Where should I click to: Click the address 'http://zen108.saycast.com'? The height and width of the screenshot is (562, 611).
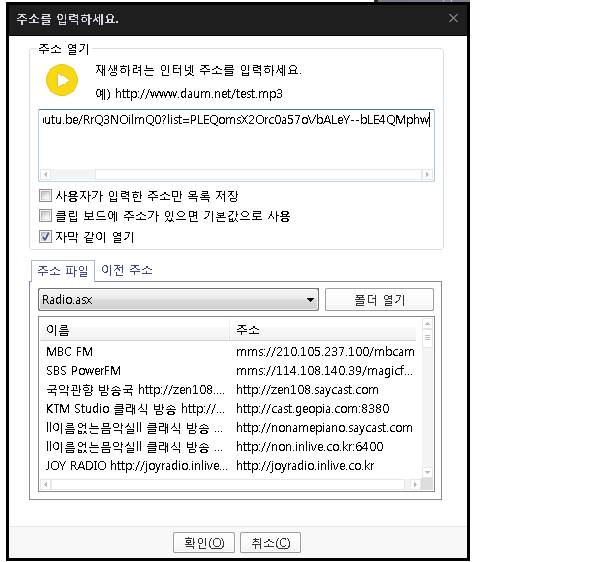point(307,390)
